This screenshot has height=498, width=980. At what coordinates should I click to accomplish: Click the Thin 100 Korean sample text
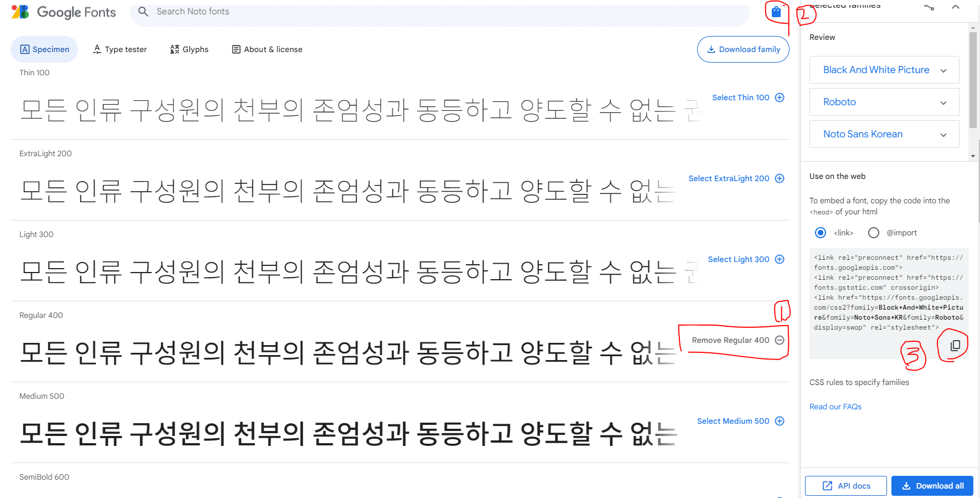pos(360,110)
